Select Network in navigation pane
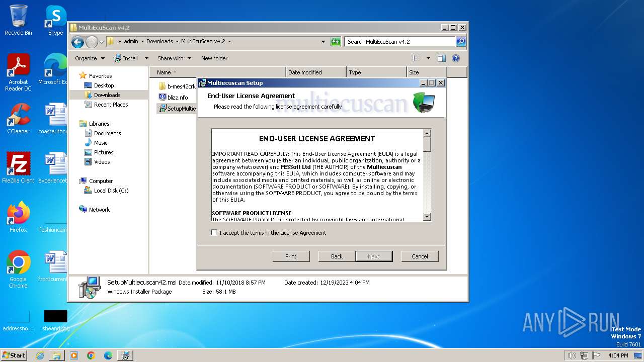The height and width of the screenshot is (362, 644). tap(99, 210)
